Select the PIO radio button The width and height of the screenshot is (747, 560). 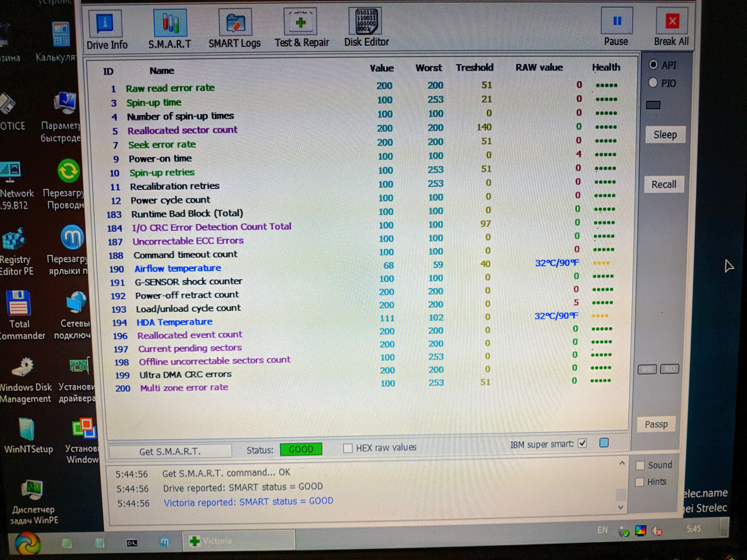pyautogui.click(x=653, y=83)
